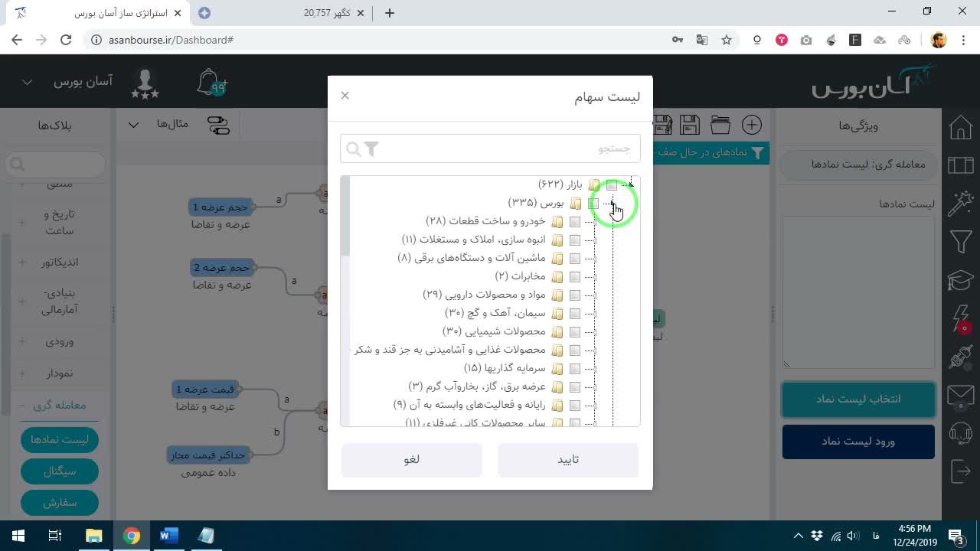980x551 pixels.
Task: Open Word from the taskbar
Action: (x=168, y=536)
